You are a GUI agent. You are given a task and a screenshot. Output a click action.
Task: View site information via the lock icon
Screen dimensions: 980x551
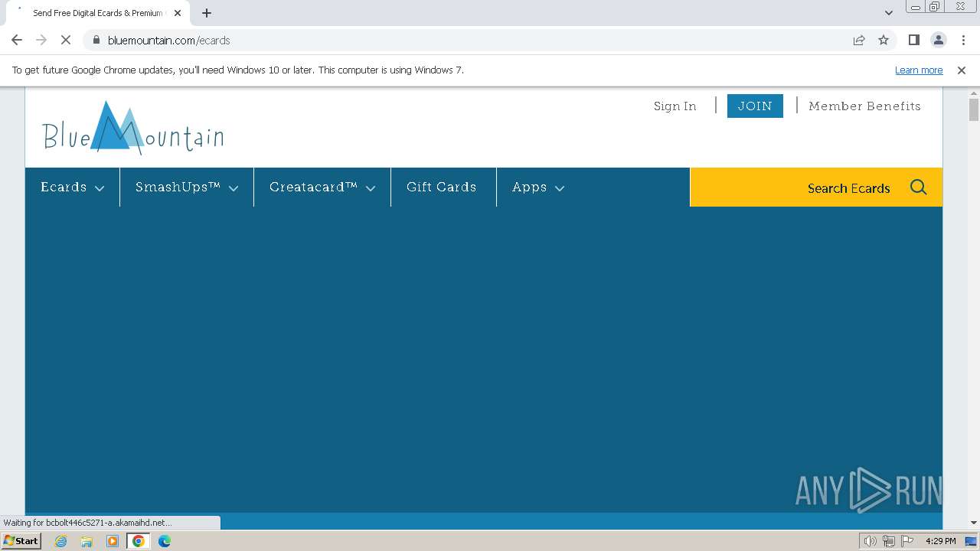(x=96, y=40)
